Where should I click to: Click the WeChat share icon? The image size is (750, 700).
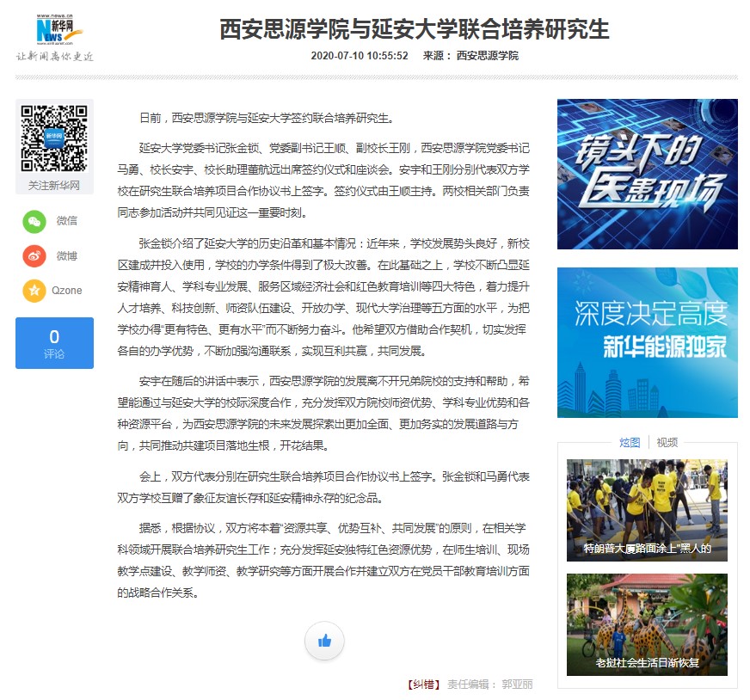click(x=34, y=221)
